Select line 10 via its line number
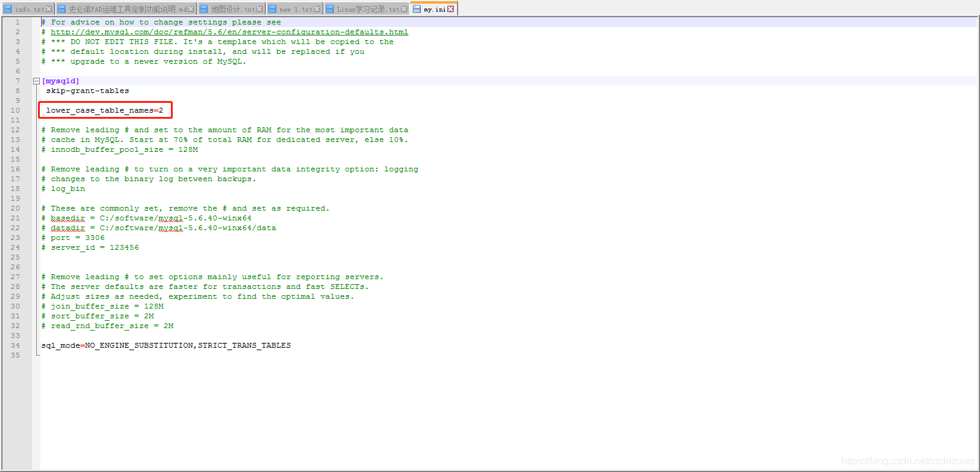Image resolution: width=980 pixels, height=472 pixels. coord(15,110)
